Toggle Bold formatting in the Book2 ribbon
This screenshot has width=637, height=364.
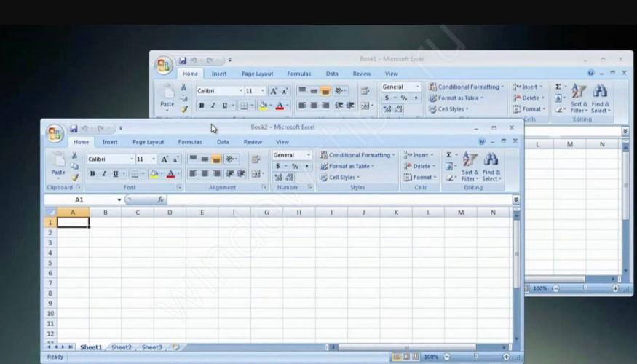click(92, 174)
